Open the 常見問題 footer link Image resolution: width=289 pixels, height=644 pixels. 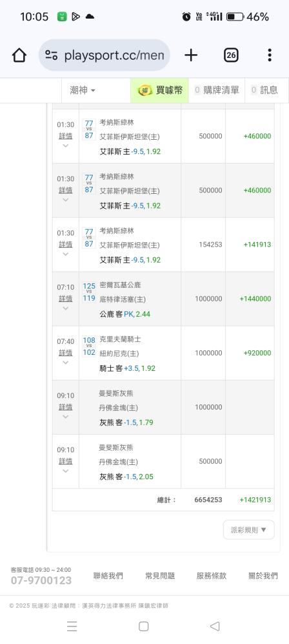(160, 576)
